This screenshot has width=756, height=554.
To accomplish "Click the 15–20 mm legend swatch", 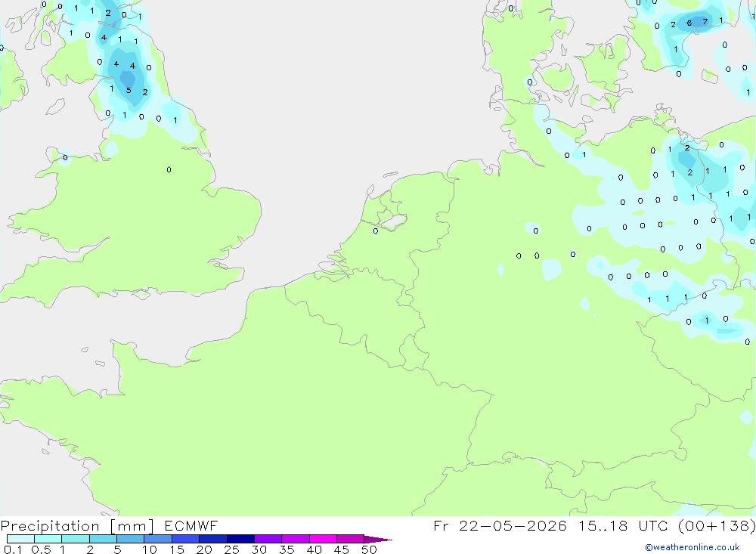I will (186, 539).
